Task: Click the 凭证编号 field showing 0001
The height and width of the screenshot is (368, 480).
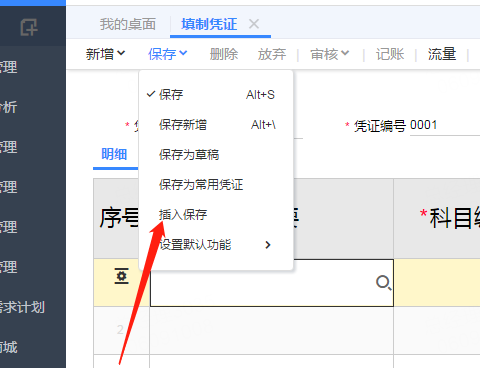Action: (445, 125)
